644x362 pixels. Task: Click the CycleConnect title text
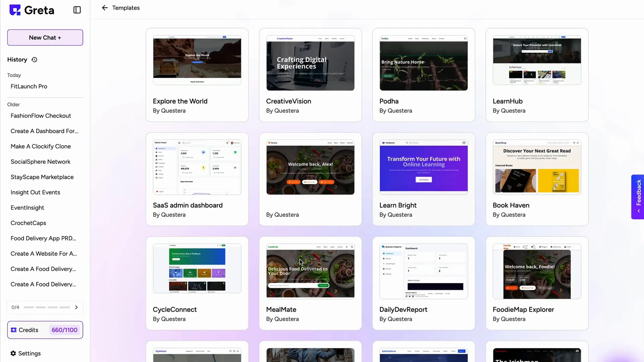[175, 310]
